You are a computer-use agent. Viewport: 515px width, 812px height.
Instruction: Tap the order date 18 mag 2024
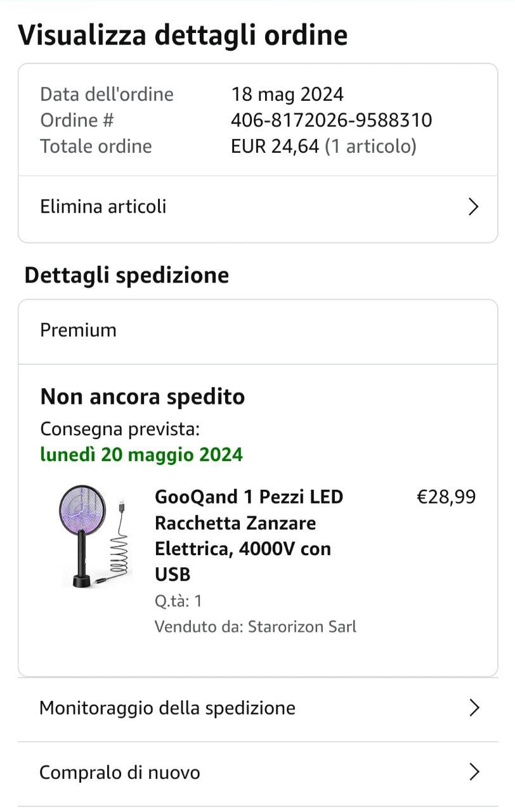tap(287, 95)
